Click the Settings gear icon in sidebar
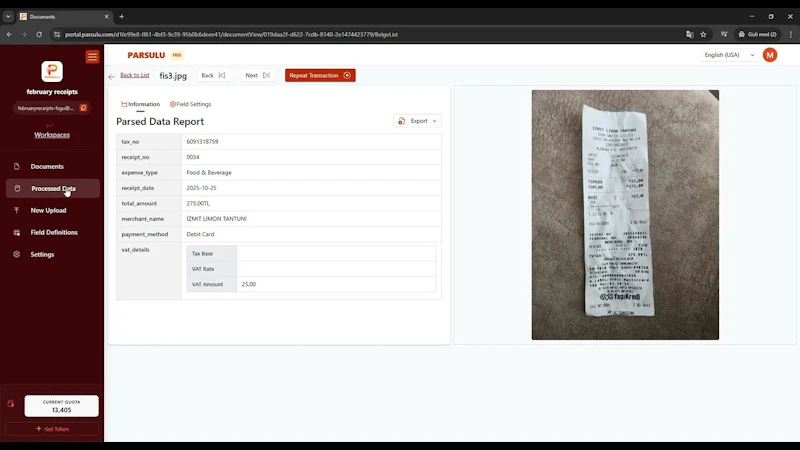Viewport: 800px width, 450px height. (x=17, y=254)
